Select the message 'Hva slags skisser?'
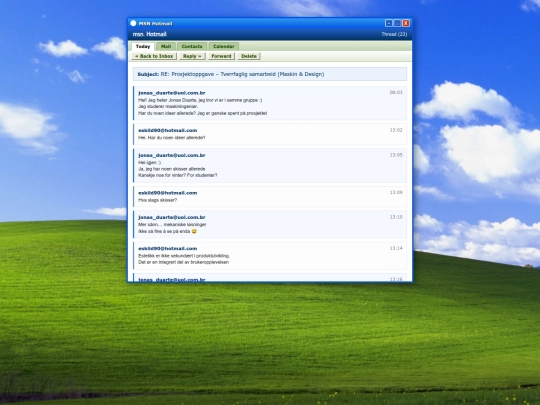The height and width of the screenshot is (405, 540). tap(270, 196)
